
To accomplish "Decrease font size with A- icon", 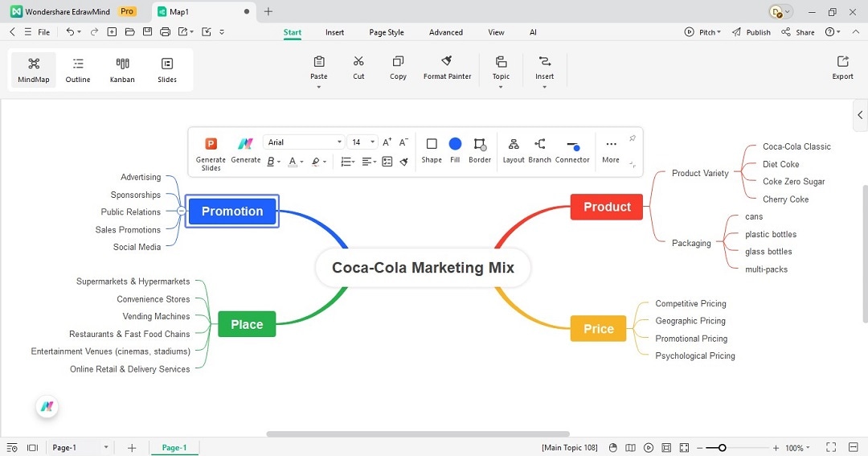I will [x=403, y=142].
